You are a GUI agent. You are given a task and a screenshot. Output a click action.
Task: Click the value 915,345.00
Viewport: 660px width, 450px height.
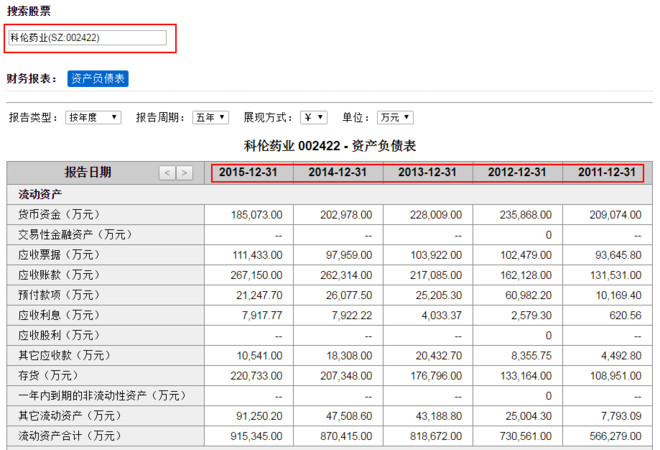(256, 437)
